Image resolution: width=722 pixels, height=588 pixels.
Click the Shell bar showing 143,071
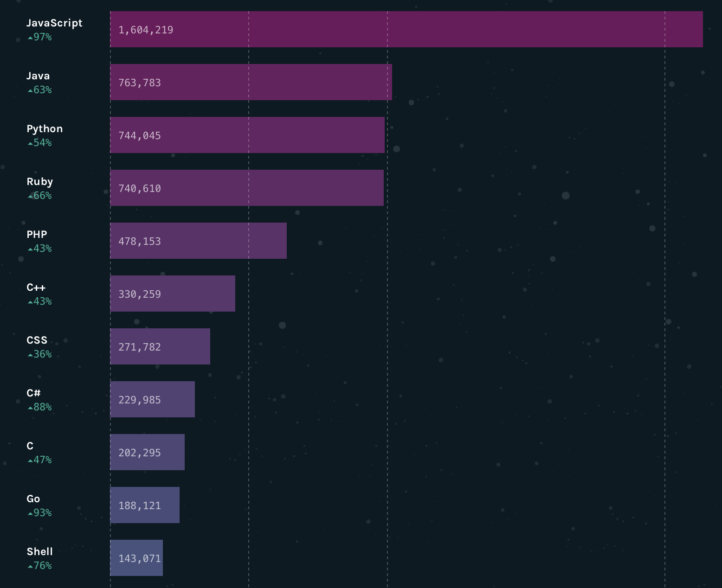[136, 558]
